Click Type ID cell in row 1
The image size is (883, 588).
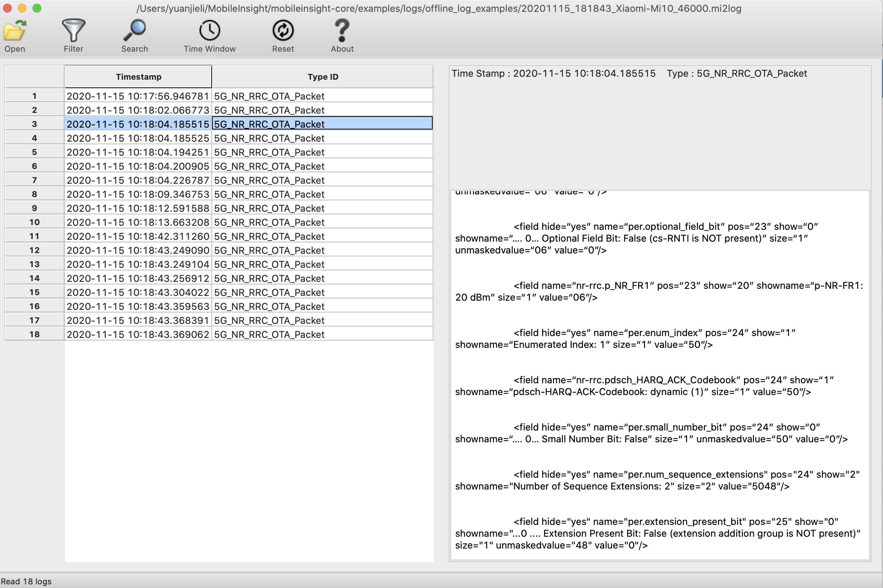pos(322,96)
